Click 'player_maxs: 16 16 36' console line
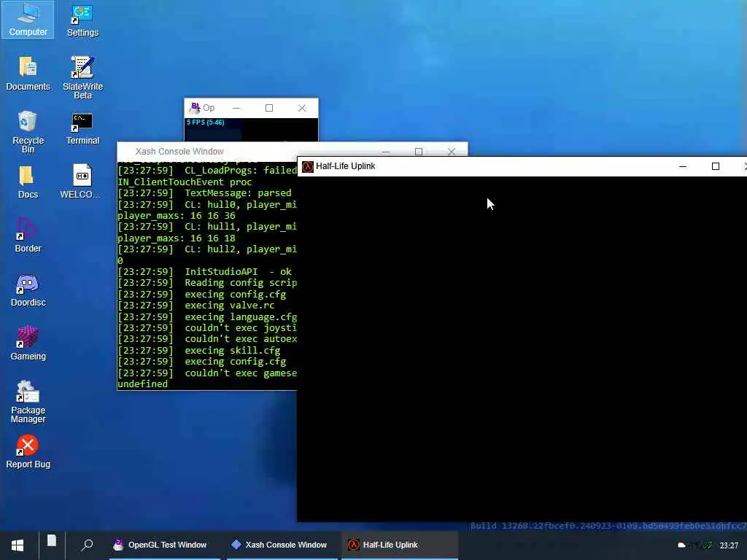Image resolution: width=747 pixels, height=560 pixels. click(x=177, y=215)
